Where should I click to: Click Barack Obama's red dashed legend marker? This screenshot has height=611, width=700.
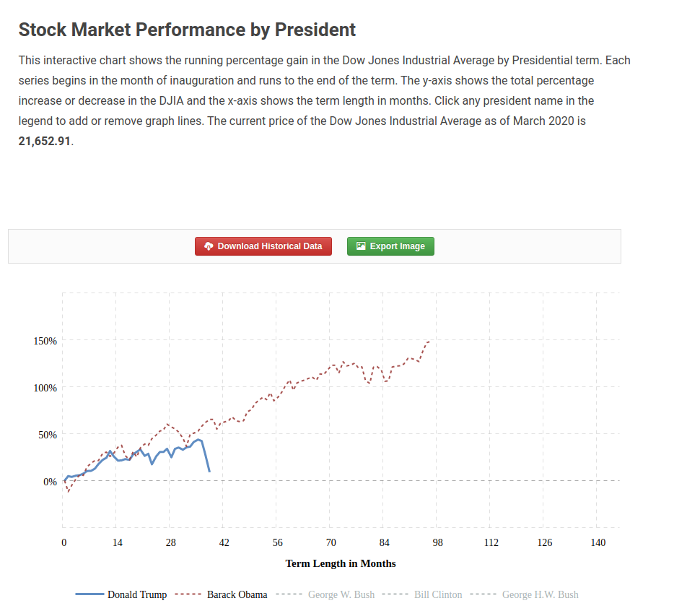pyautogui.click(x=188, y=595)
